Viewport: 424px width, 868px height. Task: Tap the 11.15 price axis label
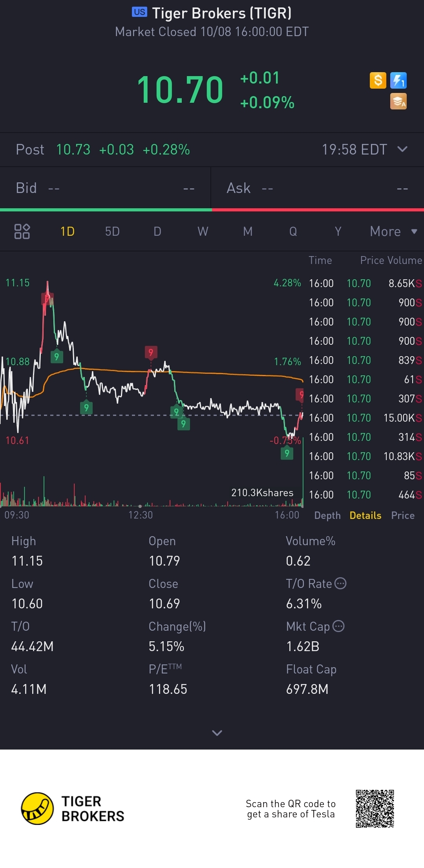(18, 283)
